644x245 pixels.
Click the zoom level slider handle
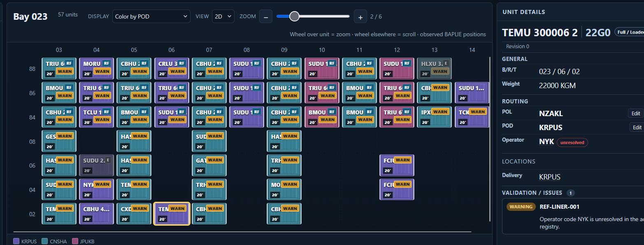294,16
